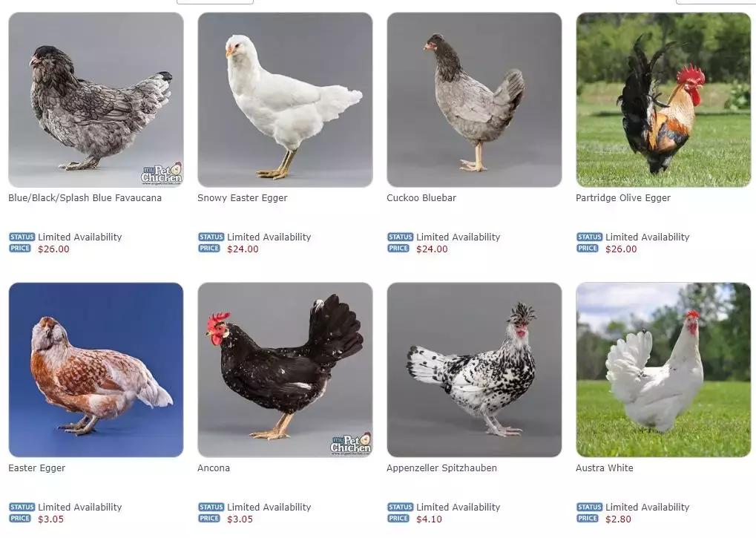Click the Snowy Easter Egger title link
The image size is (756, 538).
242,197
